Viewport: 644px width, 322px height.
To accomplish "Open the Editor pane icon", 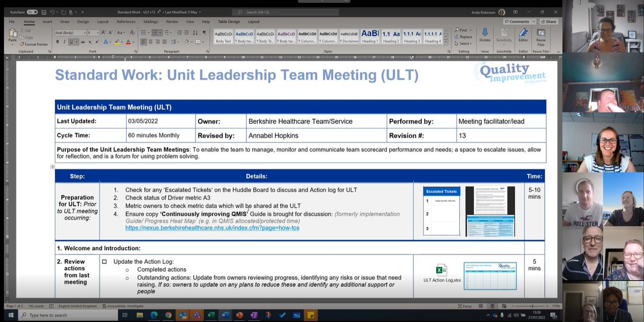I will click(523, 35).
